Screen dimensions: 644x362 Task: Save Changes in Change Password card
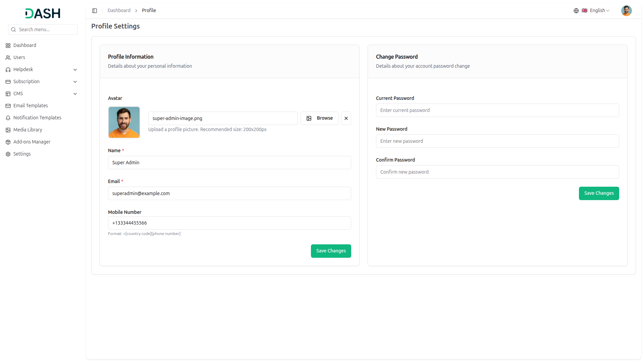click(598, 193)
